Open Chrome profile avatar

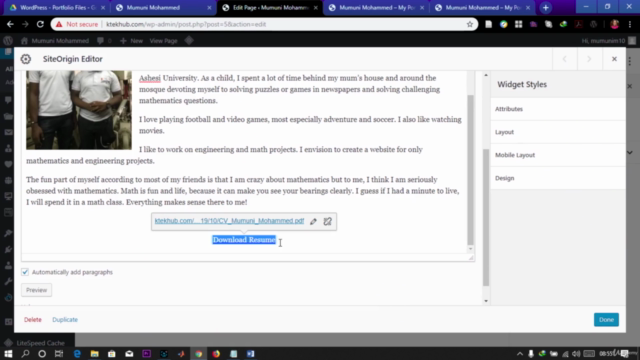[614, 24]
